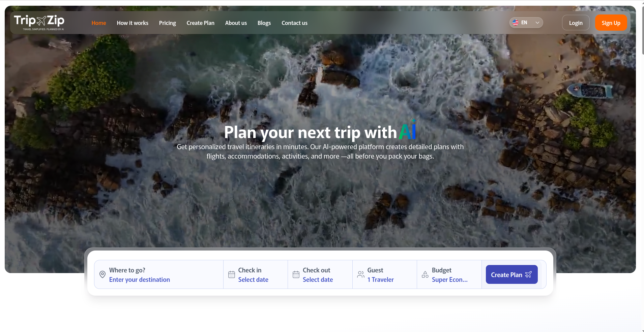The height and width of the screenshot is (332, 644).
Task: Click the location pin icon
Action: 103,274
